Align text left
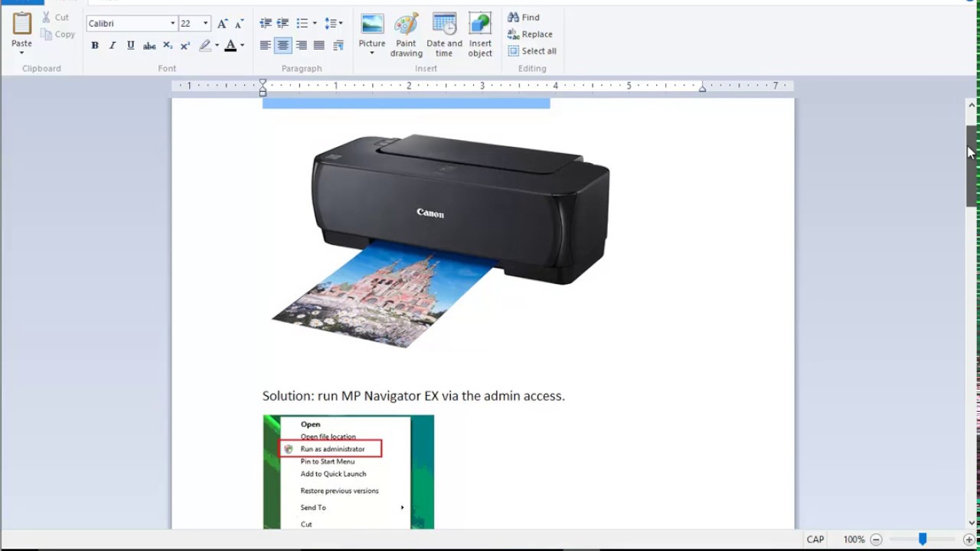This screenshot has height=551, width=980. (266, 46)
